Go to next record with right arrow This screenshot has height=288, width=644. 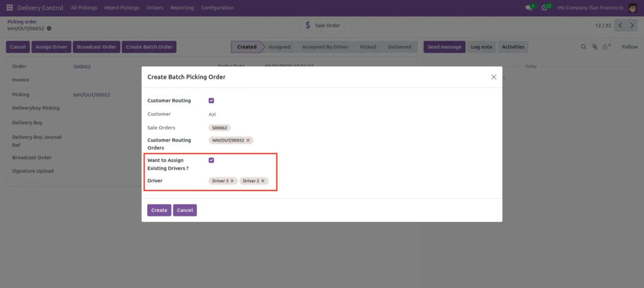633,26
